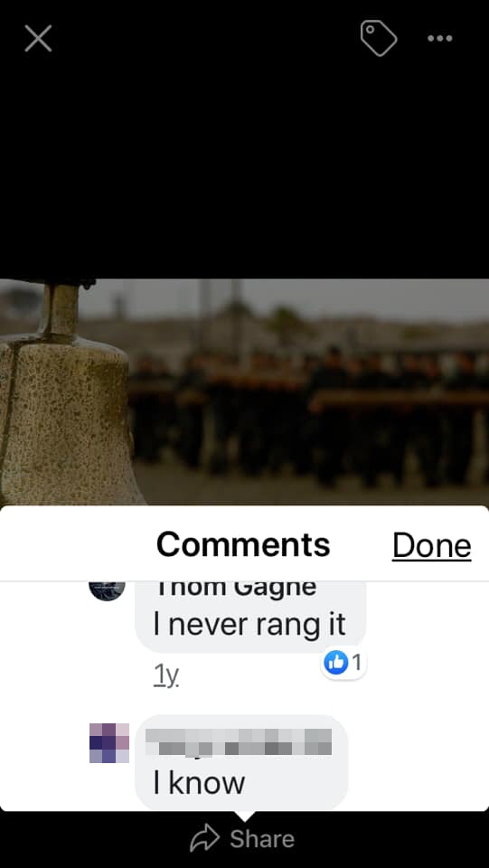Tap the Share text label

(262, 839)
